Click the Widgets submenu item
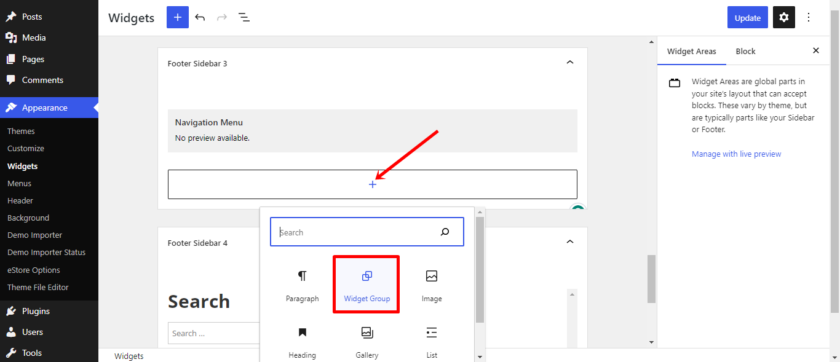 click(22, 166)
